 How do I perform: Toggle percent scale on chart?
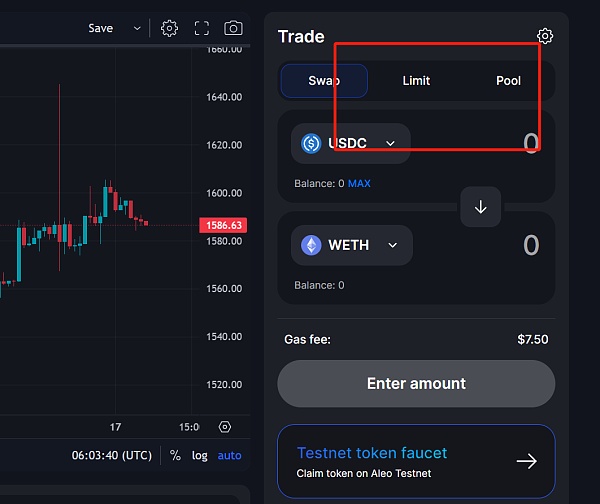[x=175, y=455]
